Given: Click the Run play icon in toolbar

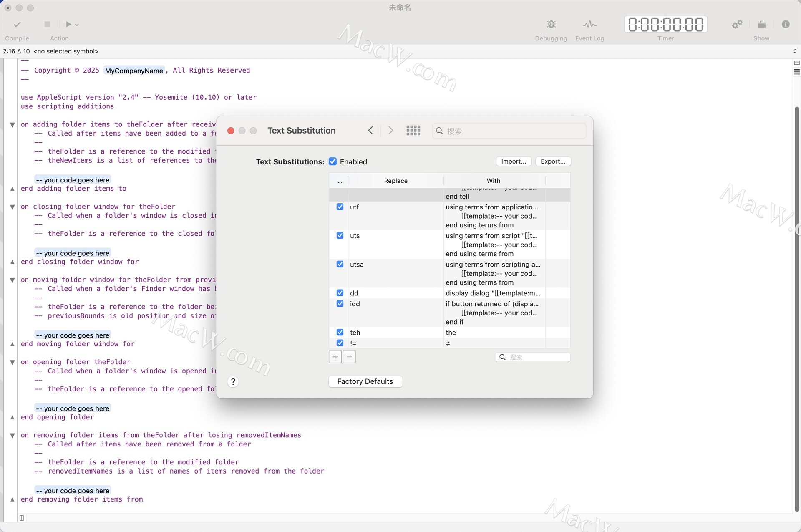Looking at the screenshot, I should coord(69,24).
